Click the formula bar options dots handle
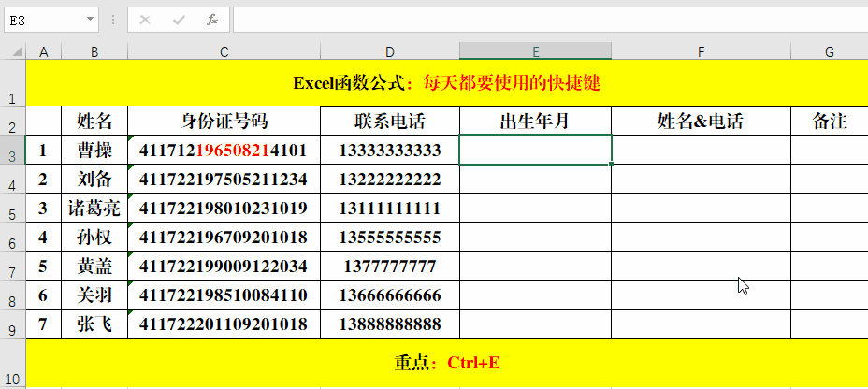 (113, 21)
